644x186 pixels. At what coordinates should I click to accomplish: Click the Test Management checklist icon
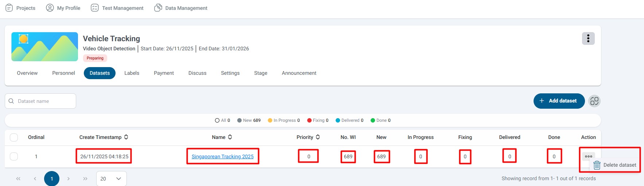(x=95, y=8)
